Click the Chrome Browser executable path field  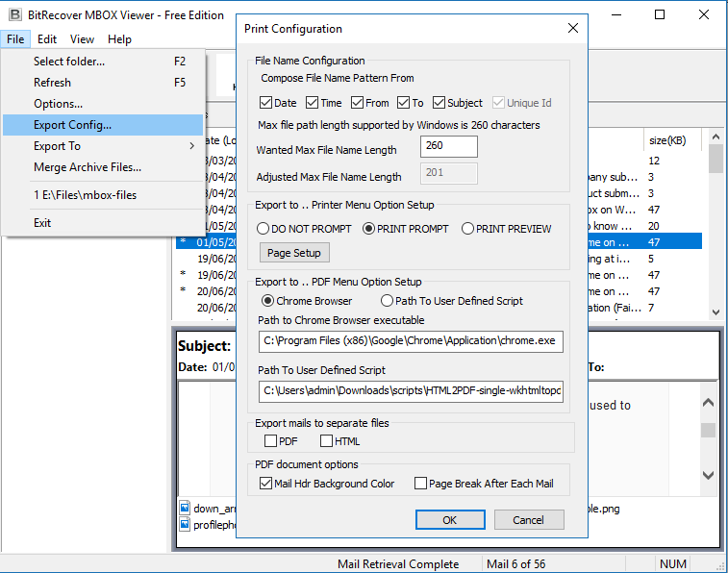point(411,341)
